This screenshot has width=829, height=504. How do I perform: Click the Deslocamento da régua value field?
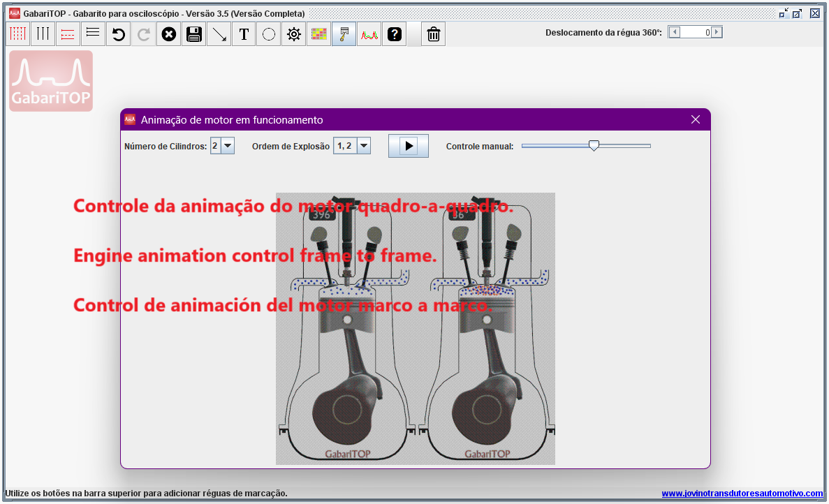click(x=695, y=32)
